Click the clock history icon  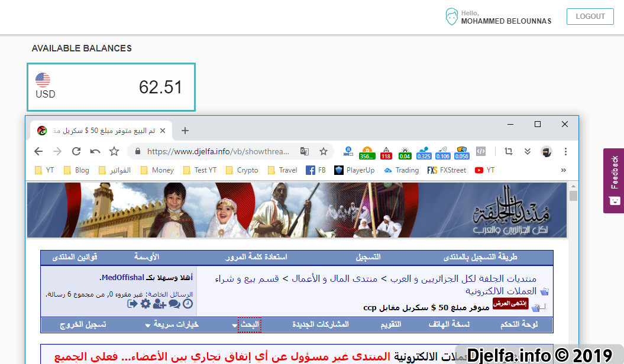click(188, 304)
